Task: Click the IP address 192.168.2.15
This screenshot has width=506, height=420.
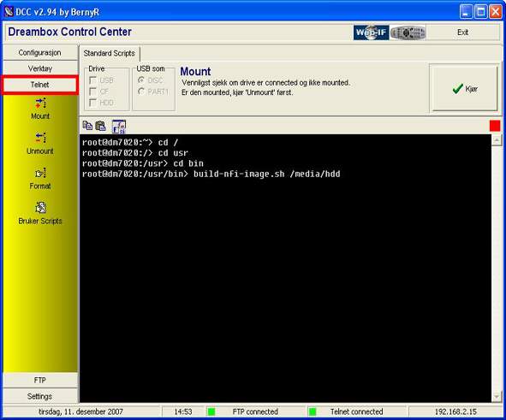Action: click(x=455, y=411)
